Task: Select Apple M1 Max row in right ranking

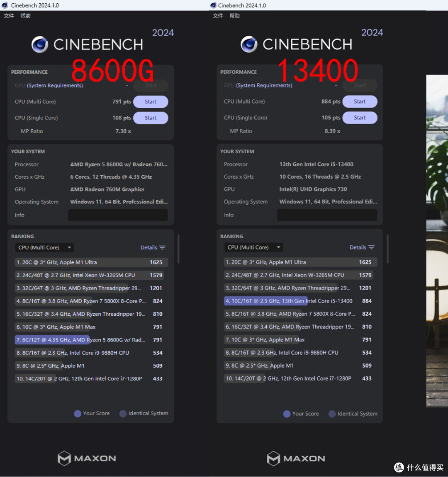Action: tap(301, 339)
